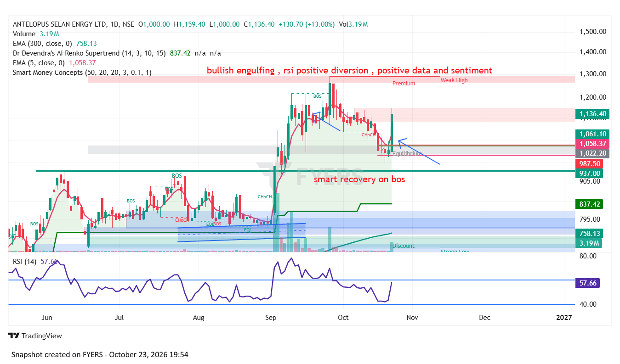Select the ANTELOPUS SELAN ENRGY LTD symbol title
The image size is (620, 364).
(x=58, y=24)
